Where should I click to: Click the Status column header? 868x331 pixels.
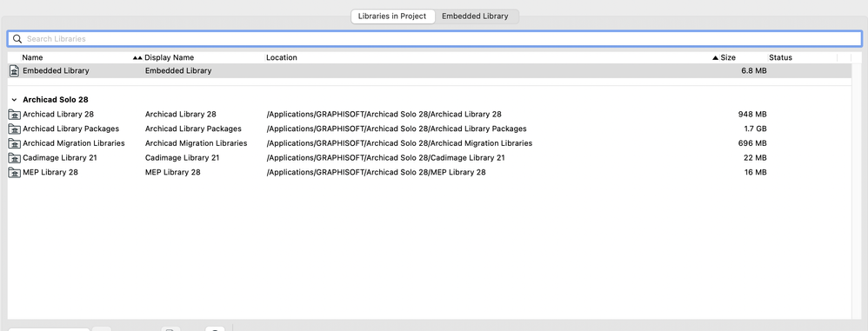click(780, 57)
